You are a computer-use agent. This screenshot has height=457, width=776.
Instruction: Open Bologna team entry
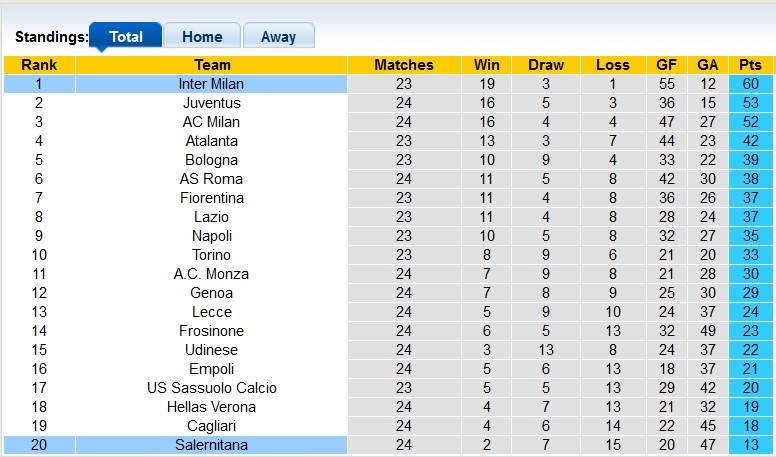tap(211, 160)
